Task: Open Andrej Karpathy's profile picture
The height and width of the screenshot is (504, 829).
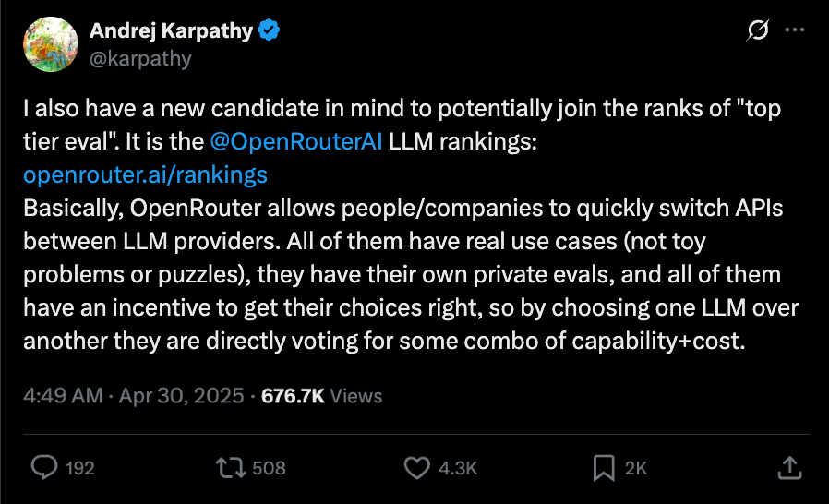Action: [x=50, y=44]
